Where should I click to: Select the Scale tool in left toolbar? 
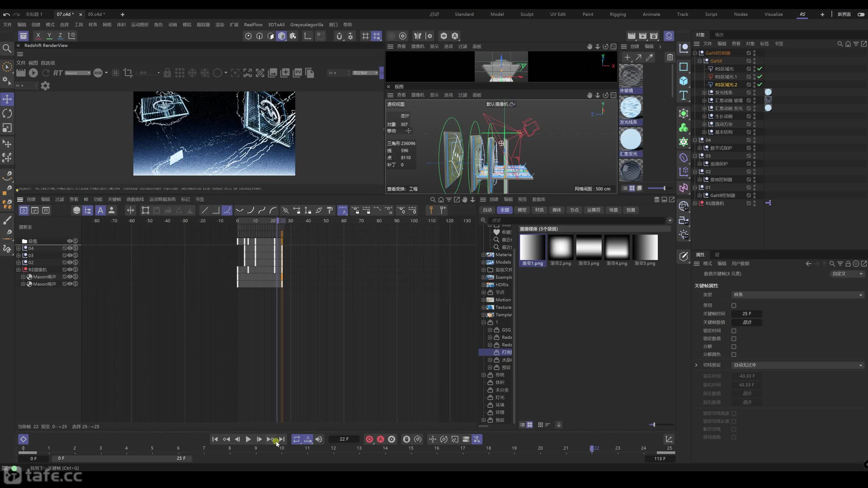[x=7, y=128]
